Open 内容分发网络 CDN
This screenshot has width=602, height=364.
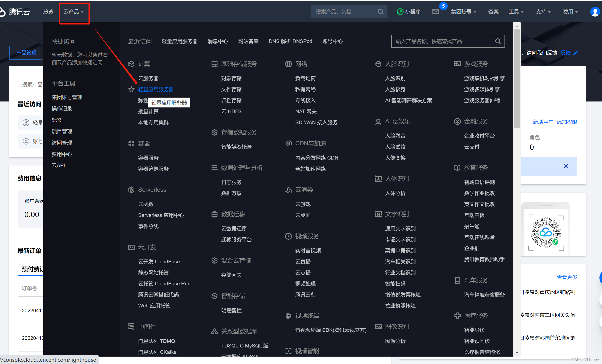click(x=317, y=158)
